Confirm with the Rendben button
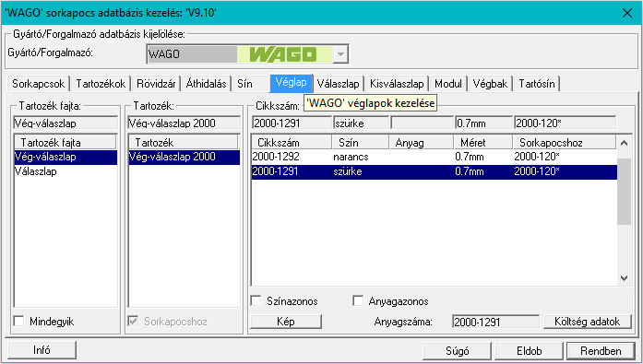The image size is (643, 364). [601, 351]
